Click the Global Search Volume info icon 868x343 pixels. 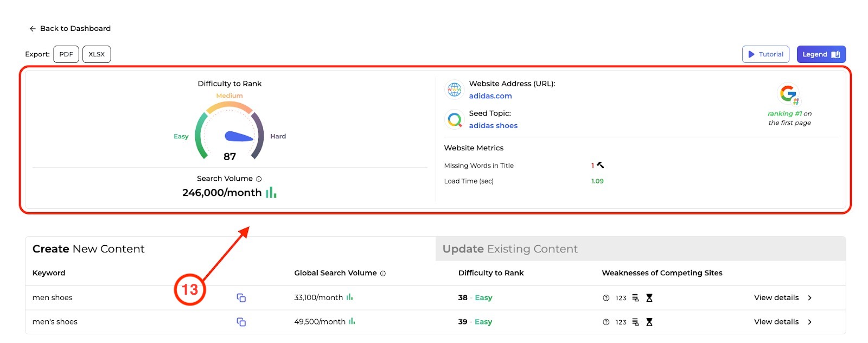coord(383,274)
